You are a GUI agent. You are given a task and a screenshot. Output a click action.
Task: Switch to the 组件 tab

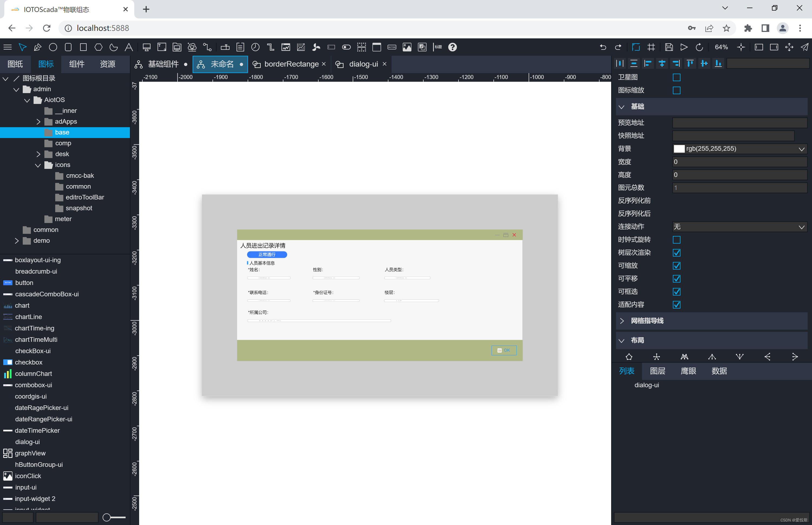coord(77,64)
